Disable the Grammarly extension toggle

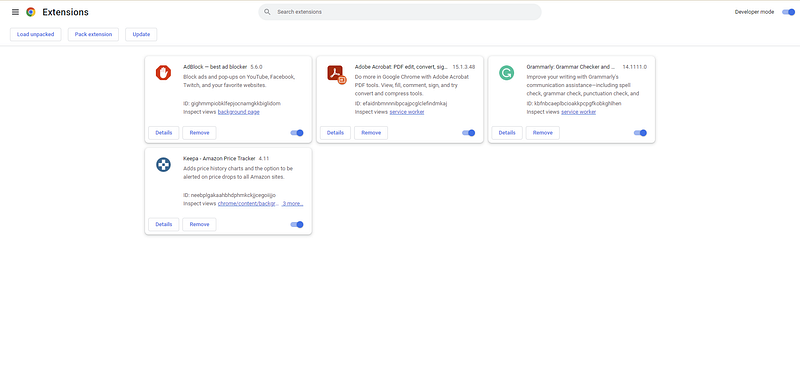[640, 133]
